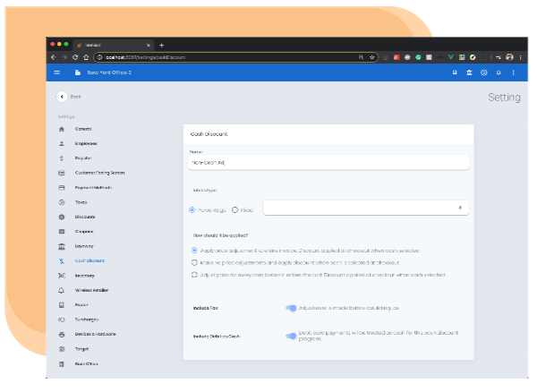537x392 pixels.
Task: Open the hamburger navigation menu
Action: 58,72
